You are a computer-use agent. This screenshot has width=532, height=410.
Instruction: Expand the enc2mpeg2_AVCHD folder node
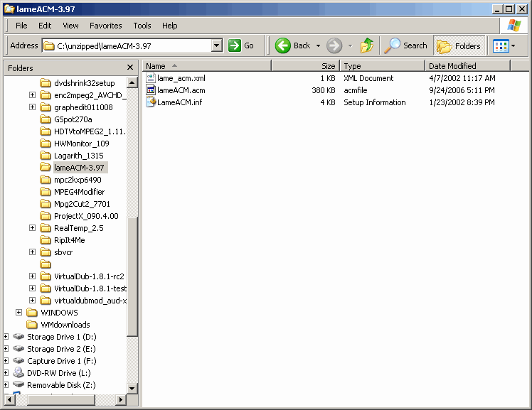(32, 95)
